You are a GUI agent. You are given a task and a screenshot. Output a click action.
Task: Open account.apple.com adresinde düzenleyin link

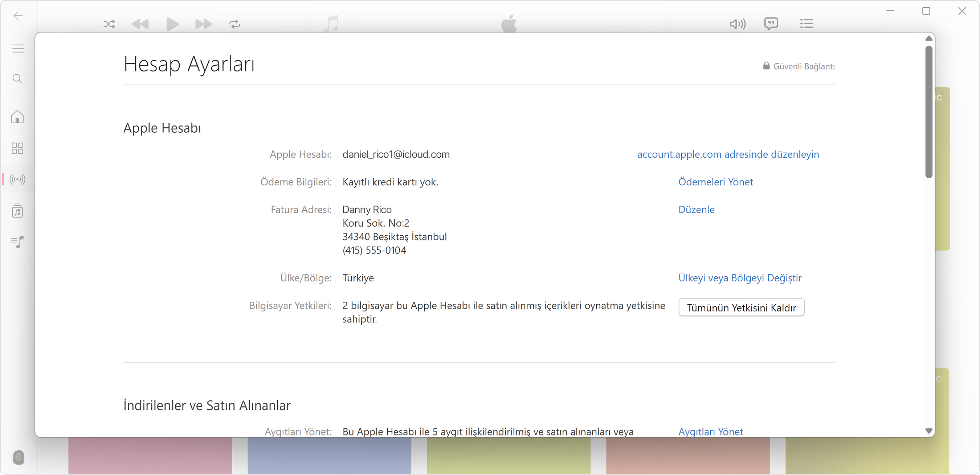click(728, 154)
